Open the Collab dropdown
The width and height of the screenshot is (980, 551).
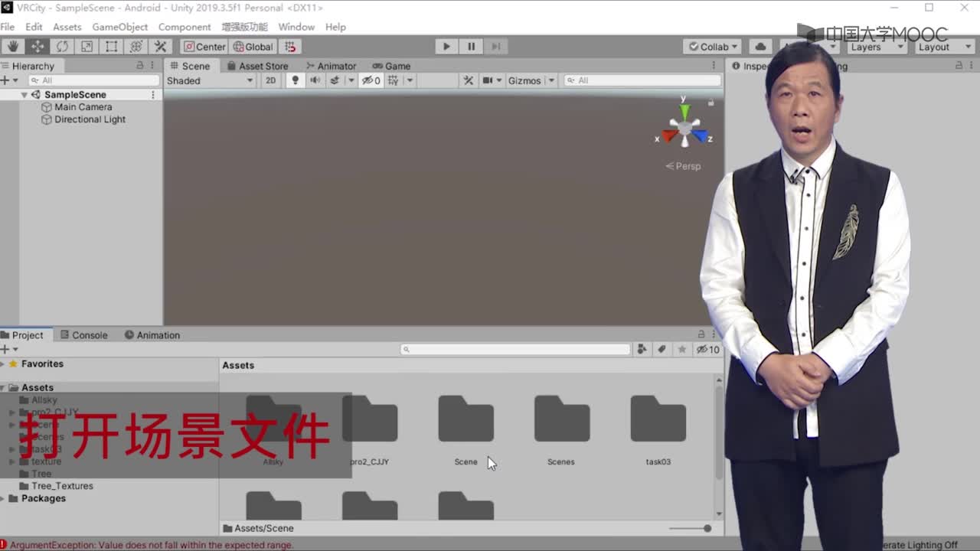tap(712, 47)
